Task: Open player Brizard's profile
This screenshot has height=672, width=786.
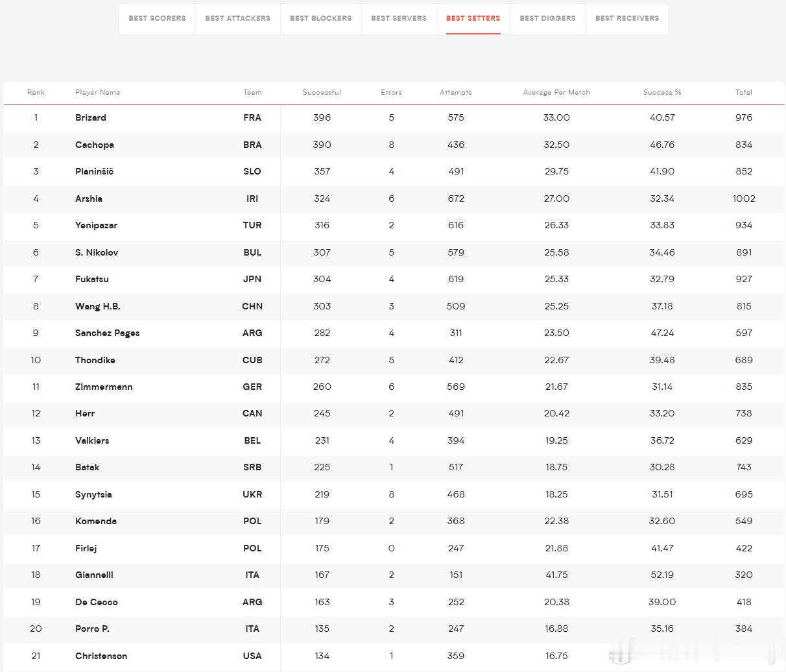Action: tap(91, 117)
